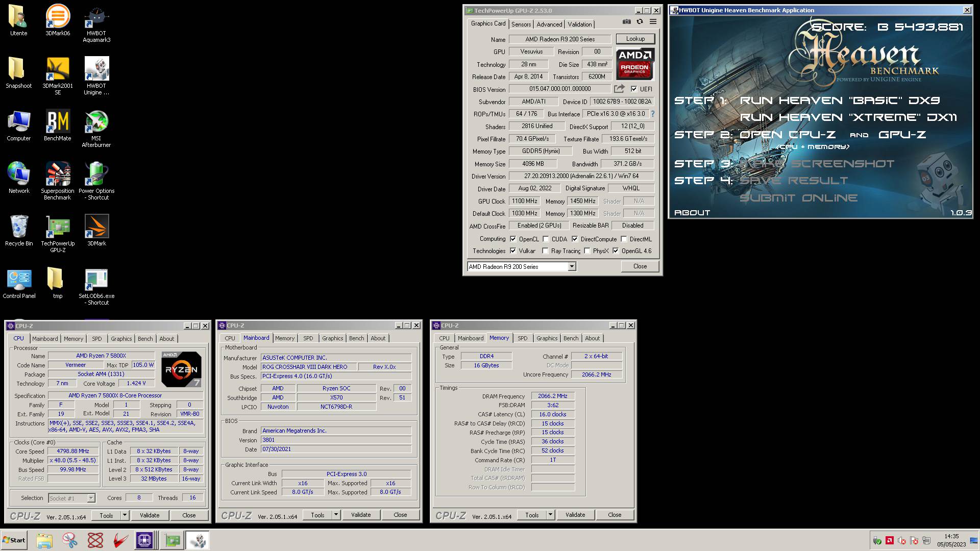Screen dimensions: 980x551
Task: Open the Windows Start menu
Action: point(14,540)
